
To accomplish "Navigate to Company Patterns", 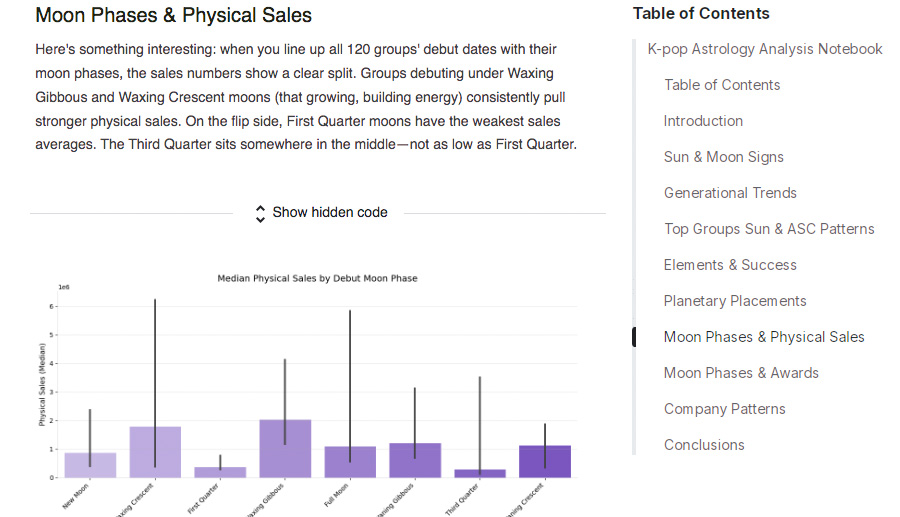I will coord(724,409).
